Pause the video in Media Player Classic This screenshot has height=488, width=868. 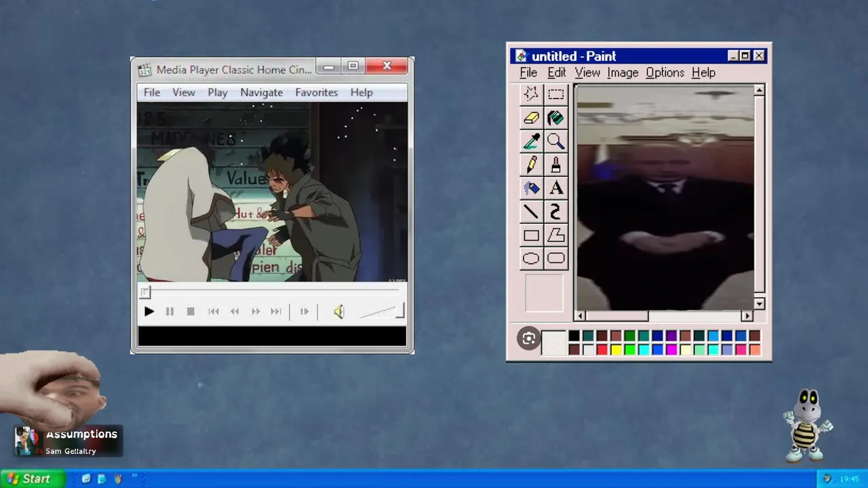click(x=170, y=312)
